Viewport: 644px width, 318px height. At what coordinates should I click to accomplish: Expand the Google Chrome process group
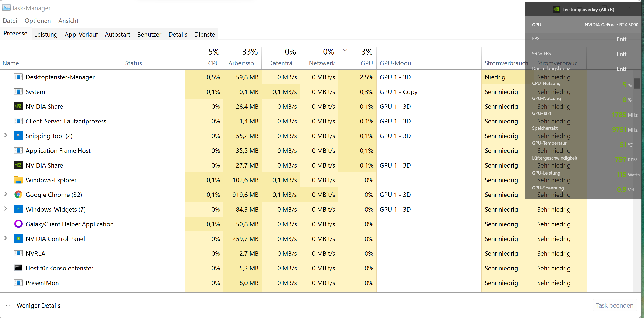coord(6,194)
